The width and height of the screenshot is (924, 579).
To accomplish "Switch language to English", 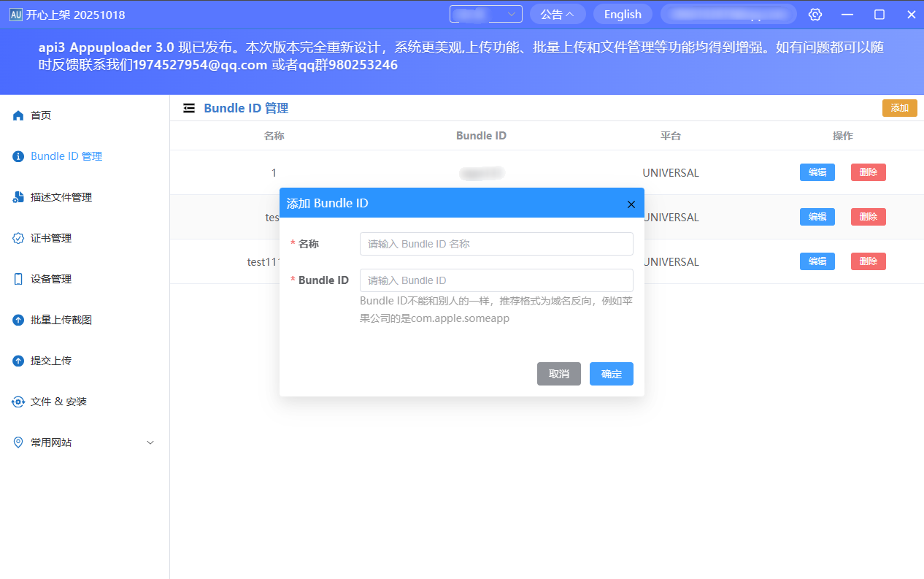I will (x=623, y=14).
